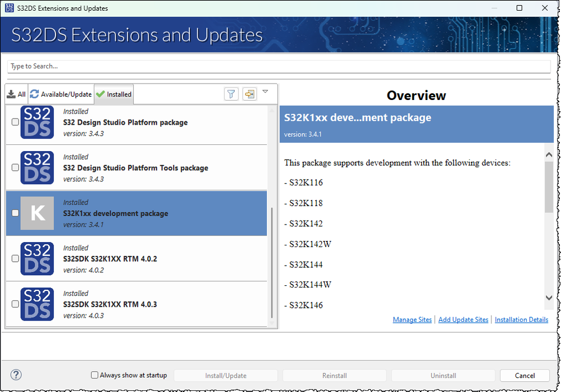Screen dimensions: 561x392
Task: Switch to the All tab
Action: click(x=16, y=94)
